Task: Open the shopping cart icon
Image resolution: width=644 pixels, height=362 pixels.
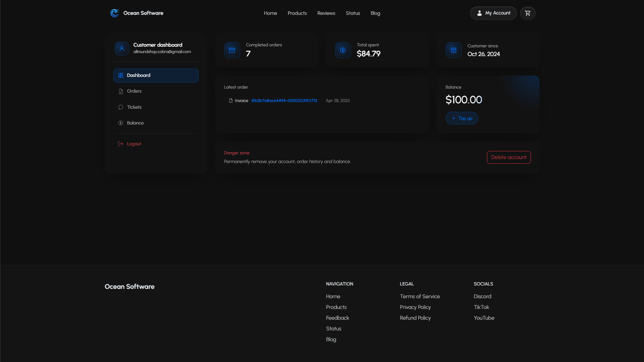Action: pos(528,13)
